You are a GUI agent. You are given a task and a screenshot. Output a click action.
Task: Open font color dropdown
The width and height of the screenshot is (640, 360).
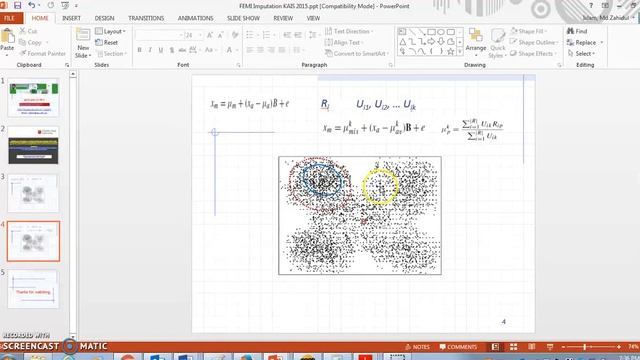point(237,50)
